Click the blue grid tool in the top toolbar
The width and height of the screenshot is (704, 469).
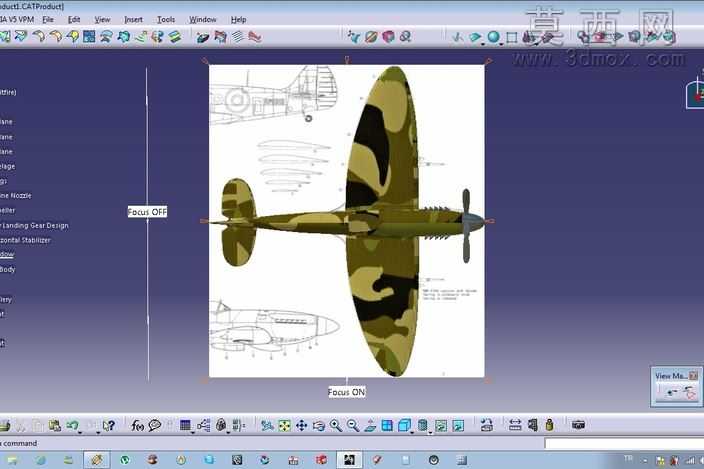click(89, 36)
